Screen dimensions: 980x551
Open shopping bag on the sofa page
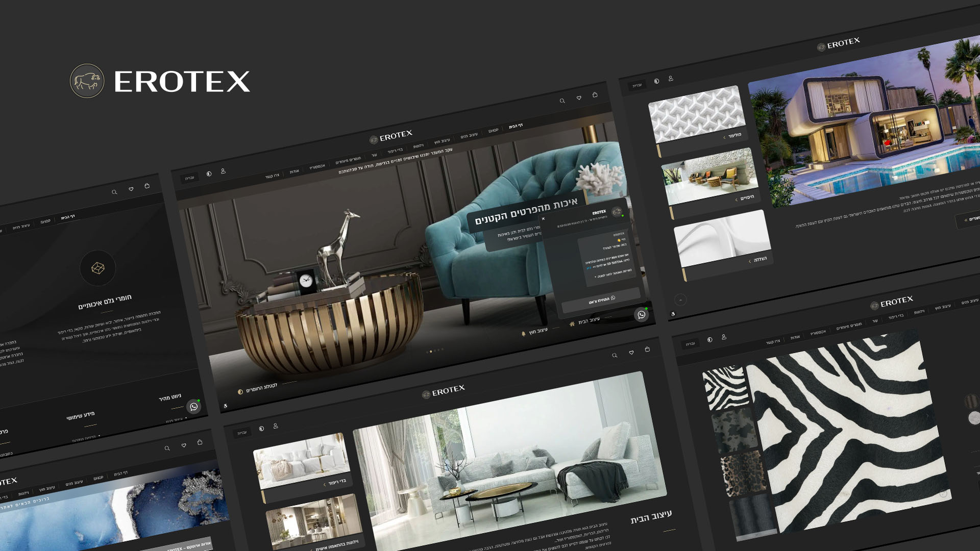(x=647, y=349)
